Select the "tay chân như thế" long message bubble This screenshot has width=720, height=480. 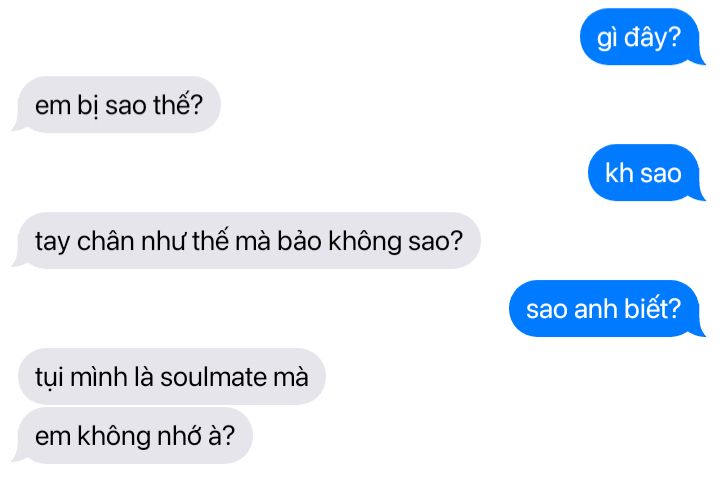pyautogui.click(x=247, y=241)
